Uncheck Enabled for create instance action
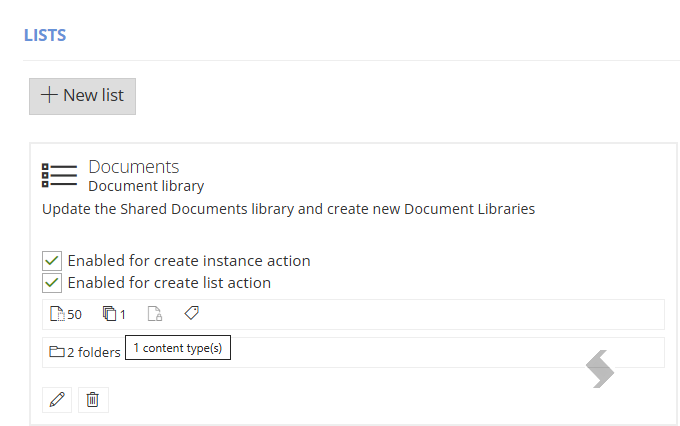Screen dimensions: 680x426 52,261
